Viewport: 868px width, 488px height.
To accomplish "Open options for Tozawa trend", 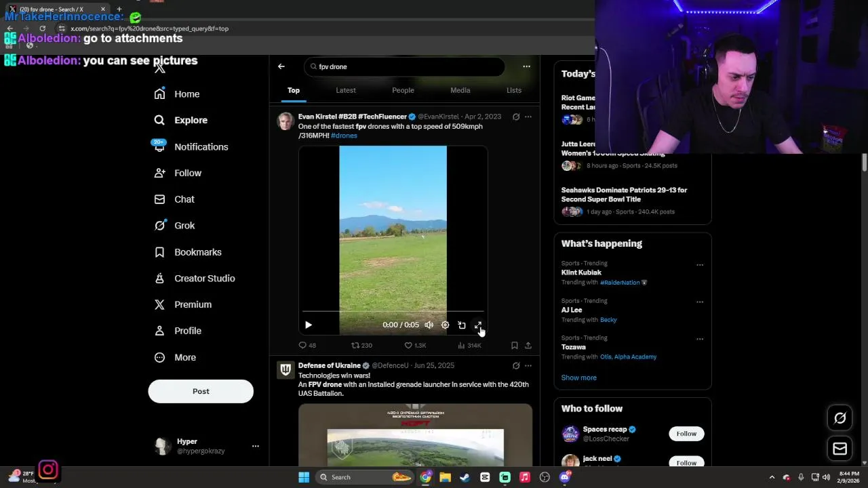I will (x=700, y=339).
